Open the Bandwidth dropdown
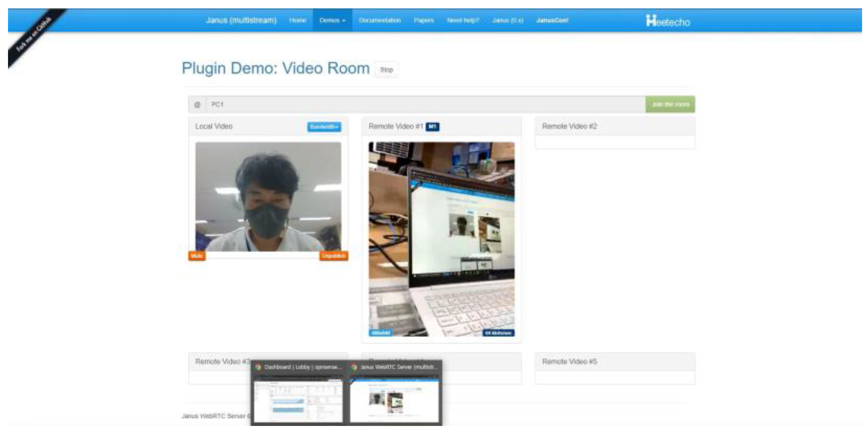 (324, 127)
